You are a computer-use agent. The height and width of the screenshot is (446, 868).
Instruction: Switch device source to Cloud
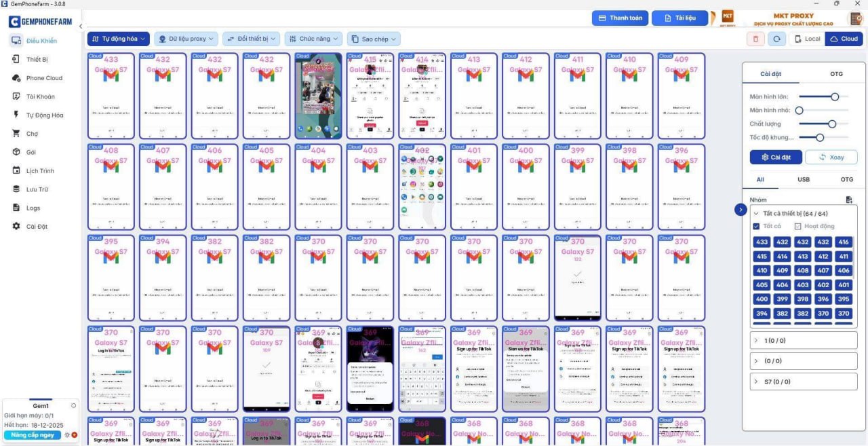click(844, 39)
